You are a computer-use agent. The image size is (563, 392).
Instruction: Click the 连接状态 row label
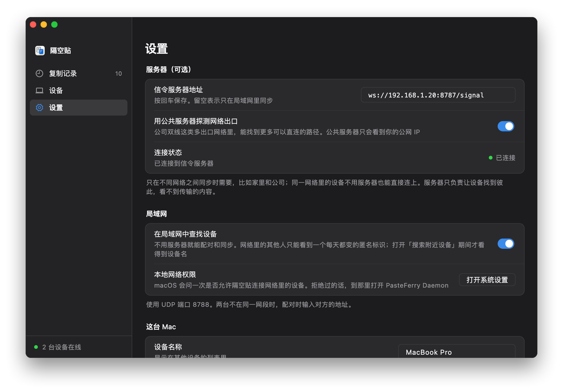tap(168, 153)
